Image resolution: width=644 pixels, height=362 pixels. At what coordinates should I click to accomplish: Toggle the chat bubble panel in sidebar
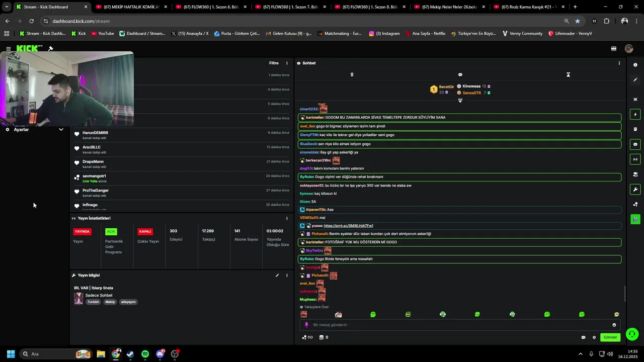coord(635,144)
